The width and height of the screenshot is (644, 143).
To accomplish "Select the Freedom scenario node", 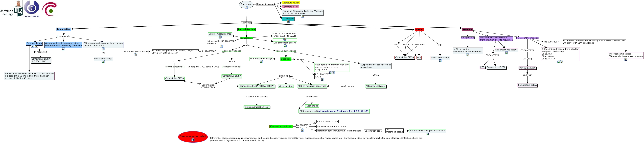I will pos(467,30).
